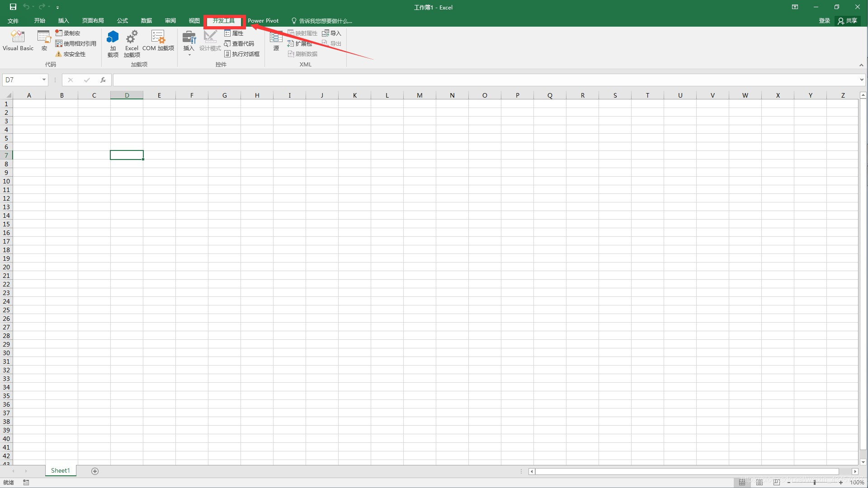
Task: Switch to normal view in status bar
Action: coord(742,482)
